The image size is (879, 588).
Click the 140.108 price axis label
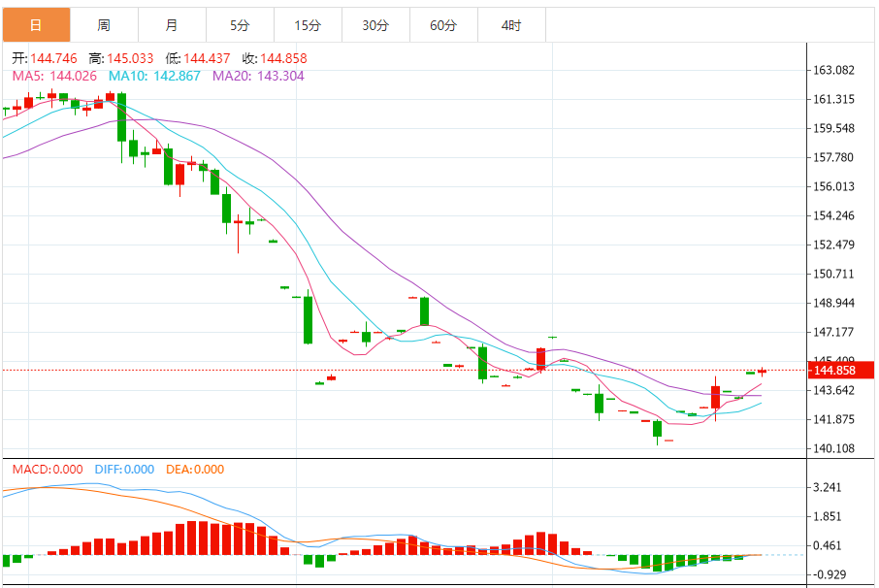833,448
